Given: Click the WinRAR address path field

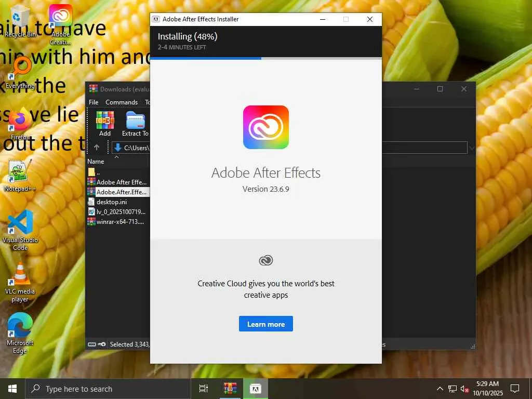Looking at the screenshot, I should [289, 148].
